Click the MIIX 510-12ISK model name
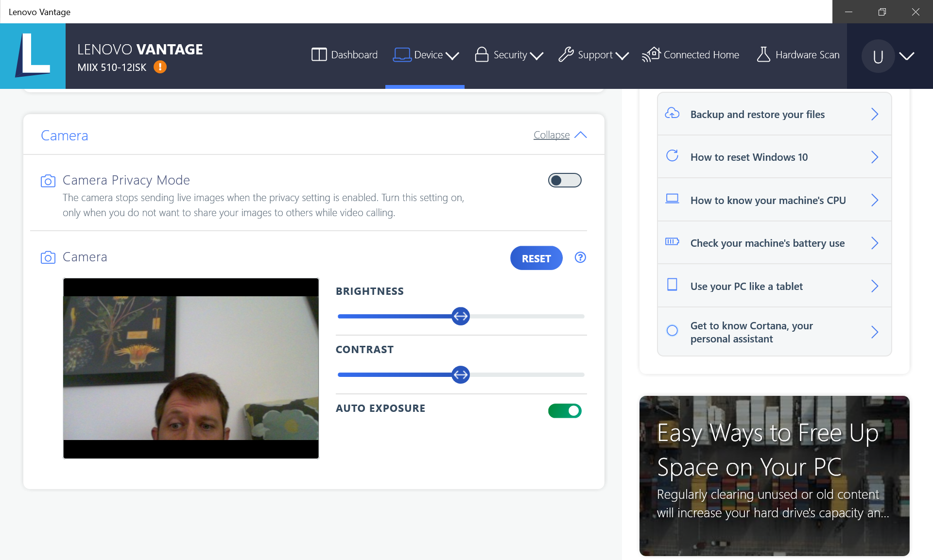This screenshot has width=933, height=560. (112, 68)
